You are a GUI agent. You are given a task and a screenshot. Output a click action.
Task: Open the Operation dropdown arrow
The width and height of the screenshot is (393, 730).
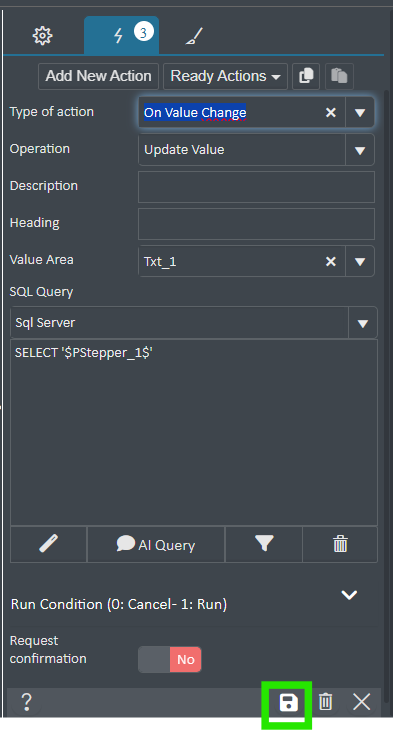tap(360, 150)
